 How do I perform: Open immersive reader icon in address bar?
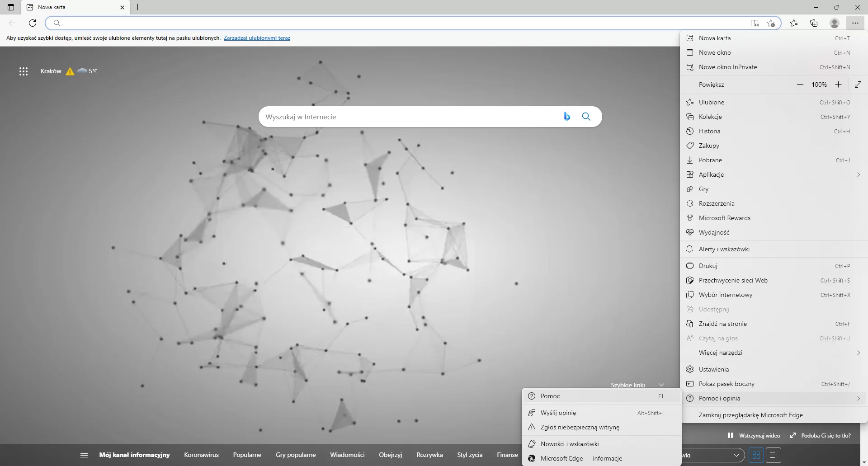[x=755, y=23]
